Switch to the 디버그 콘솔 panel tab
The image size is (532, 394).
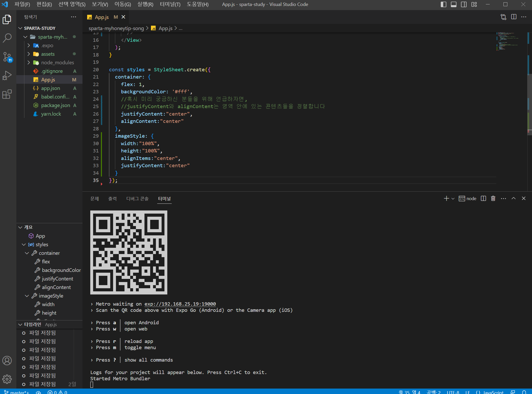[137, 199]
